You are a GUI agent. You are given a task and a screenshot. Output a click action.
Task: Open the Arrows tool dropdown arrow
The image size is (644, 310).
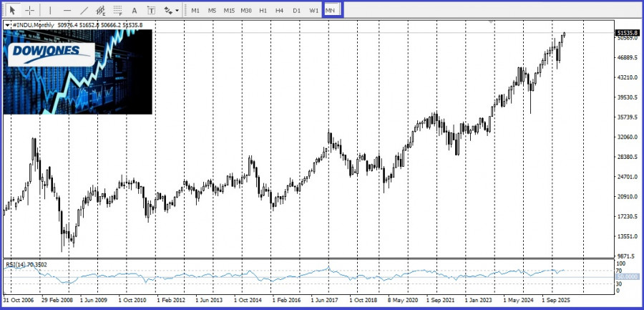(x=177, y=11)
